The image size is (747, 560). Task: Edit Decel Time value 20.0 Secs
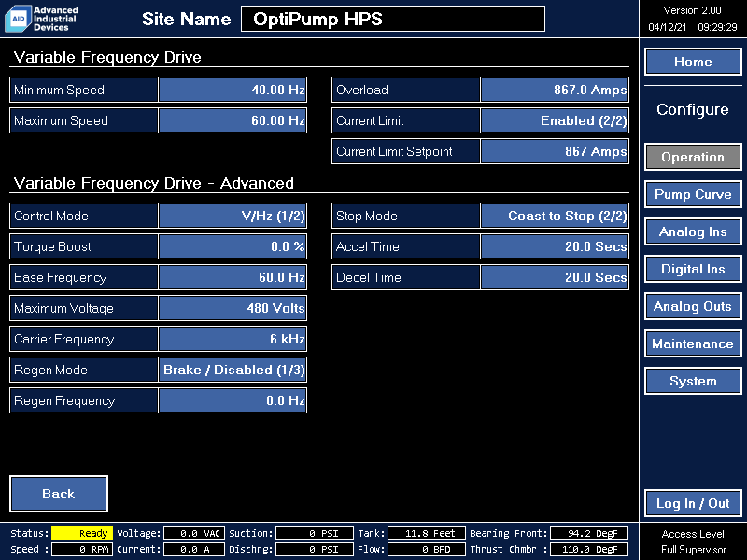point(555,277)
